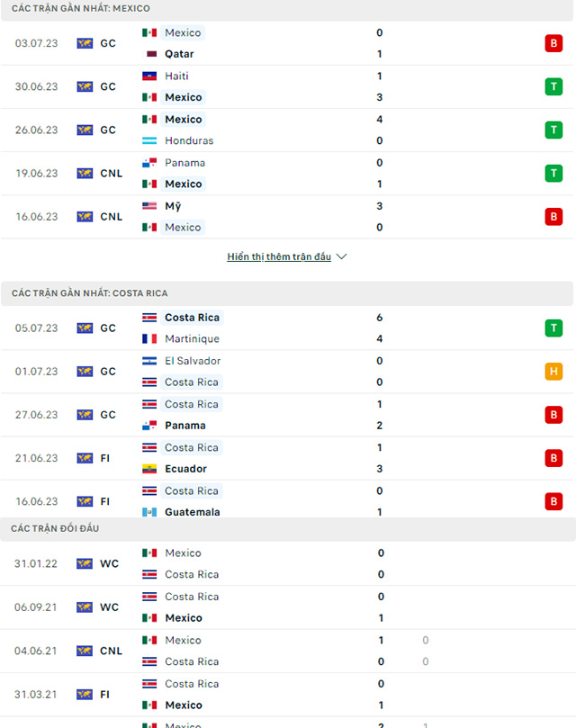The image size is (576, 728).
Task: Click orange H badge for El Salvador match
Action: pyautogui.click(x=553, y=372)
